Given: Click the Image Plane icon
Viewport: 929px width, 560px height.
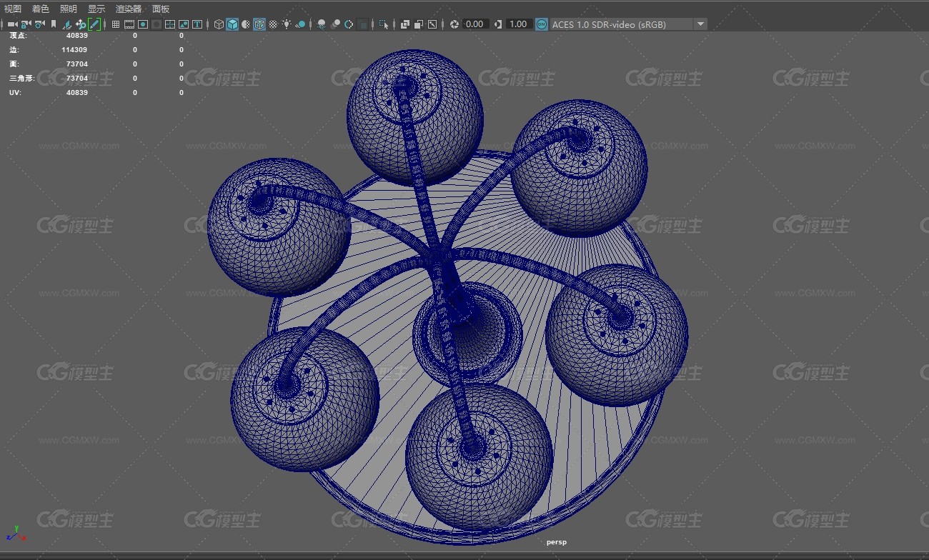Looking at the screenshot, I should (x=67, y=24).
